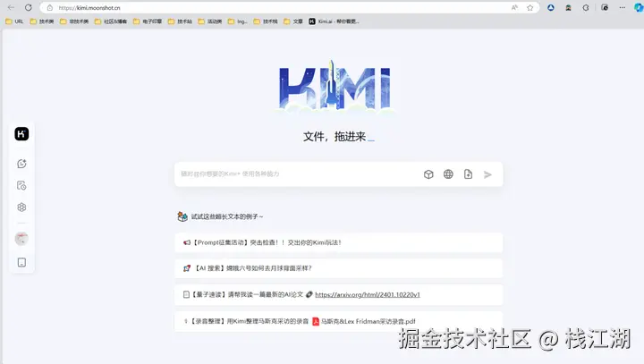Click the megaphone icon on the Prompt活动 row

(187, 242)
